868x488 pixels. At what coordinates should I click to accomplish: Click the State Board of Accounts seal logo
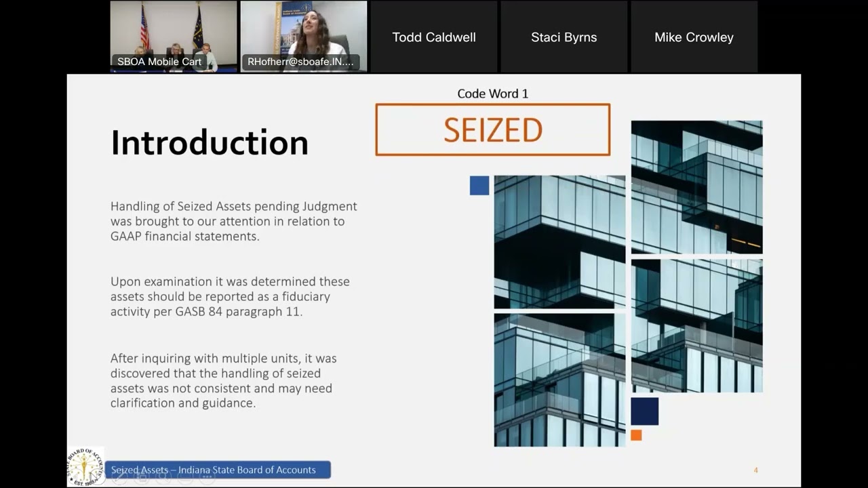pyautogui.click(x=85, y=466)
